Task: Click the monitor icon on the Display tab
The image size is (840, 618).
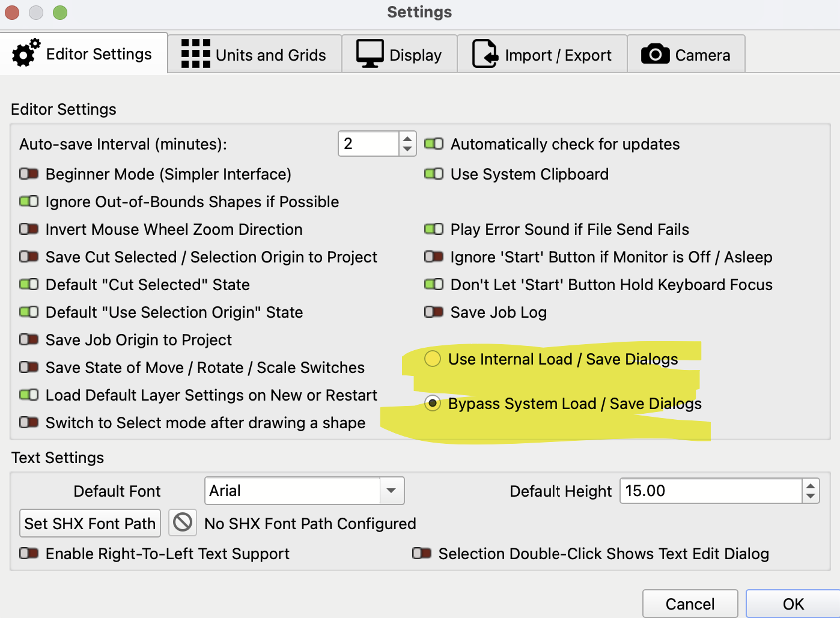Action: coord(370,54)
